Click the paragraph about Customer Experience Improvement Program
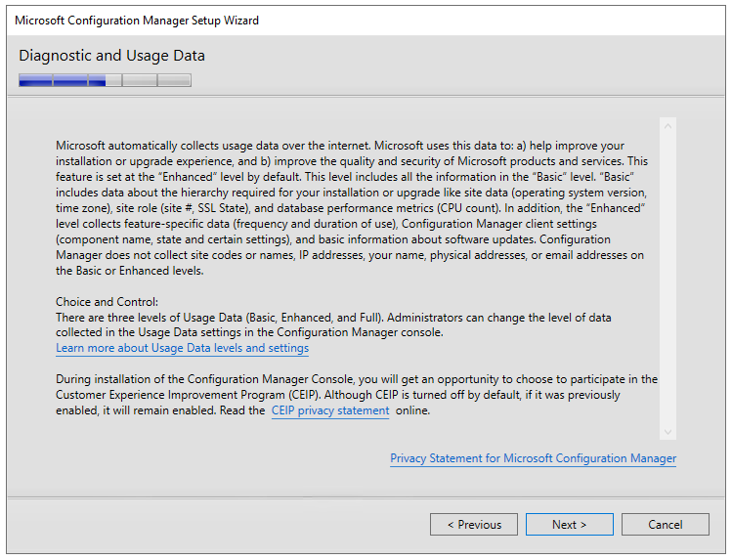Screen dimensions: 732x560 point(356,395)
